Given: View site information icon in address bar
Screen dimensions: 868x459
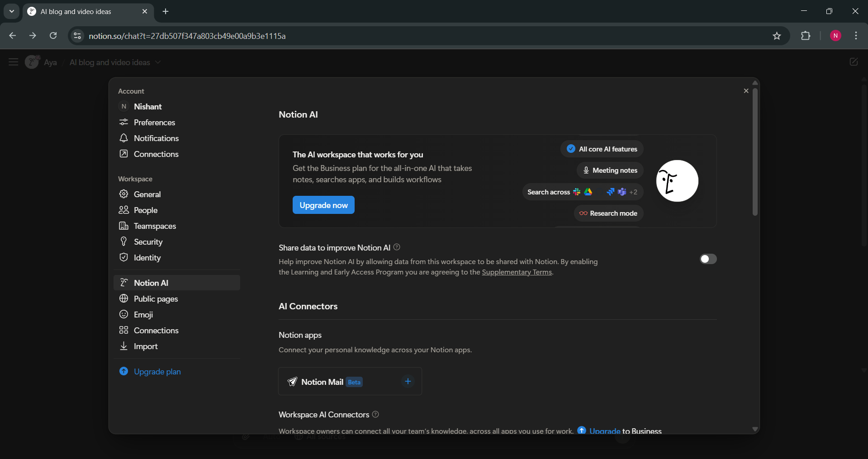Looking at the screenshot, I should coord(77,36).
